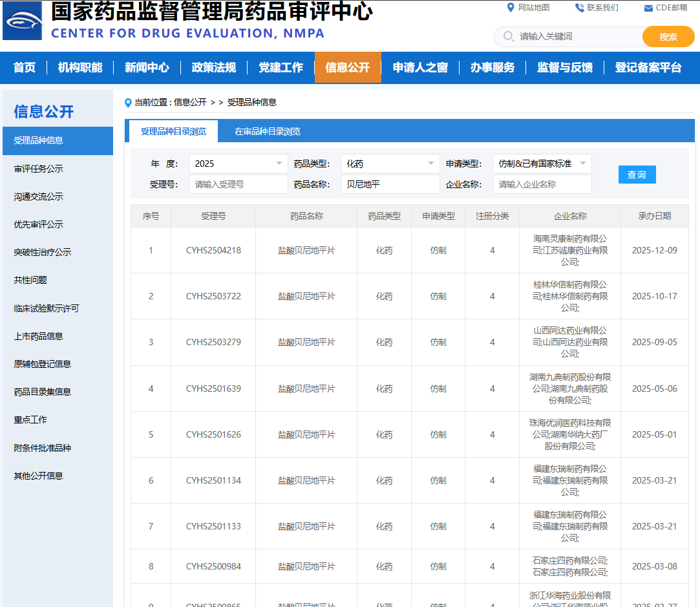The image size is (700, 607).
Task: Open the 新闻中心 navigation menu
Action: (x=147, y=67)
